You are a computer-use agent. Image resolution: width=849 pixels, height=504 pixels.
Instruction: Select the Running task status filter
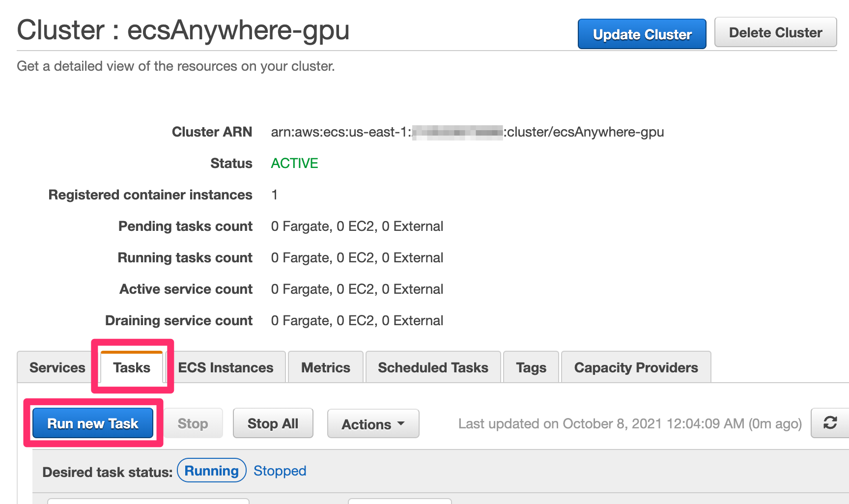pyautogui.click(x=211, y=471)
